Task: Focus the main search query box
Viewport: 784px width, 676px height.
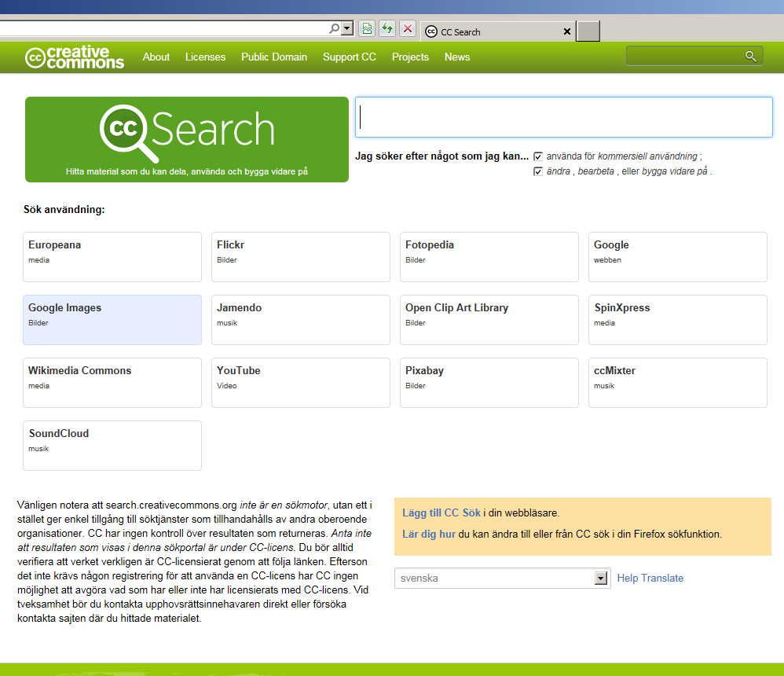Action: click(x=563, y=117)
